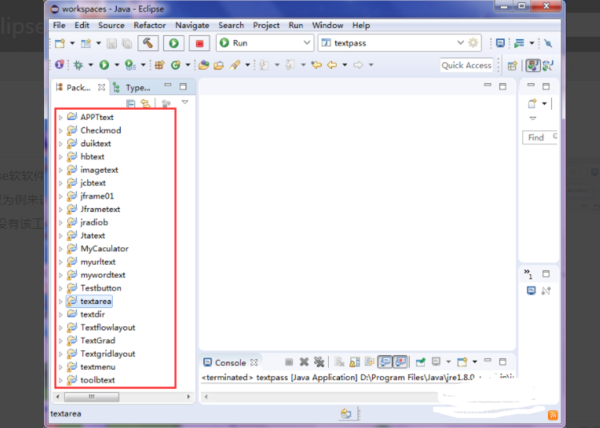Click the Open Type icon

coord(204,65)
